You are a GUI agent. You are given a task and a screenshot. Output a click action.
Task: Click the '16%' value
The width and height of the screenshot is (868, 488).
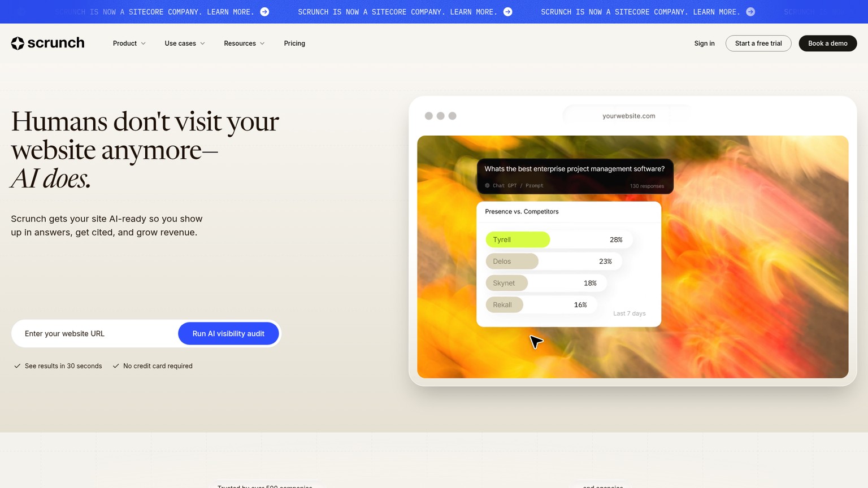(580, 305)
